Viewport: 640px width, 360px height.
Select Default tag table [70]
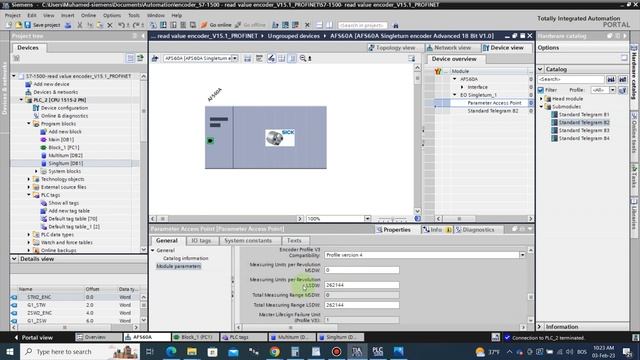[x=73, y=219]
